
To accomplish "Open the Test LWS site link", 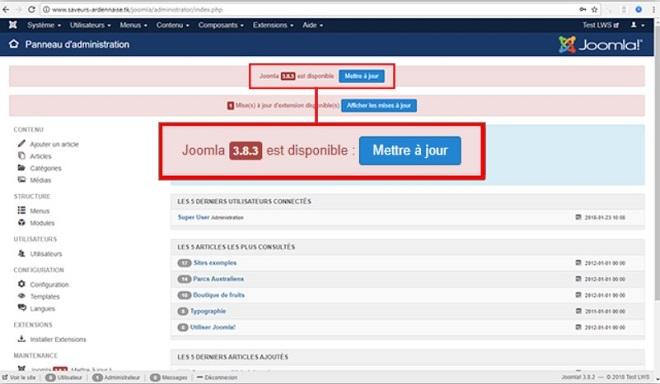I will [601, 25].
